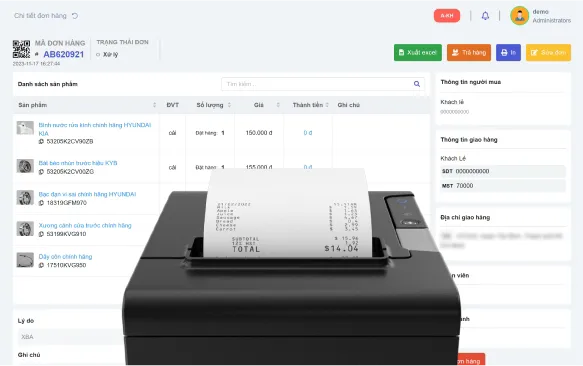Click the copy icon next to 17510KVG950
This screenshot has height=366, width=583.
coord(41,265)
